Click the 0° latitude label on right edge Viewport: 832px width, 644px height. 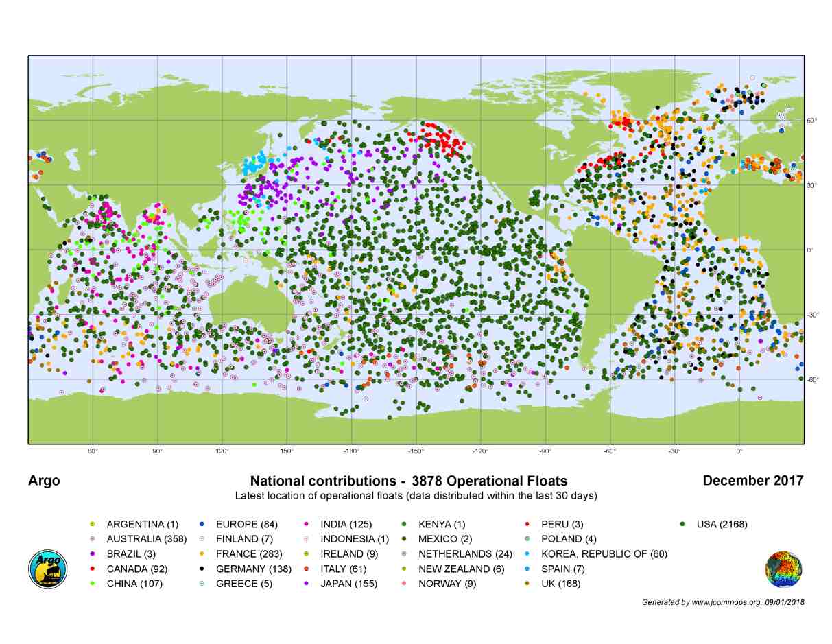point(809,250)
